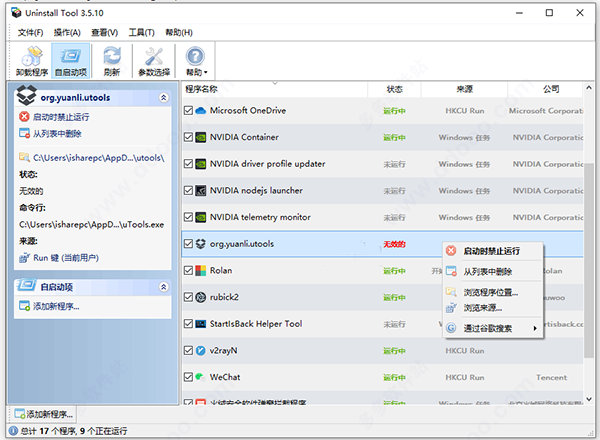Viewport: 600px width, 440px height.
Task: Click the v2rayN app icon
Action: [201, 350]
